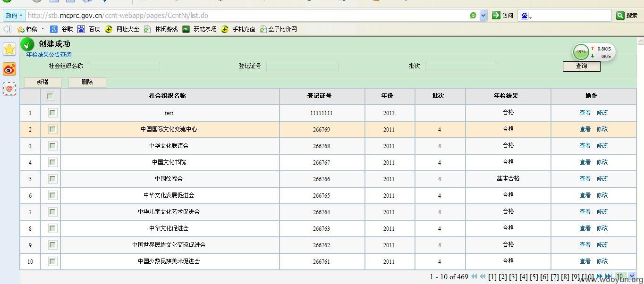Viewport: 644px width, 284px height.
Task: Expand the 收藏 dropdown arrow
Action: tap(42, 29)
